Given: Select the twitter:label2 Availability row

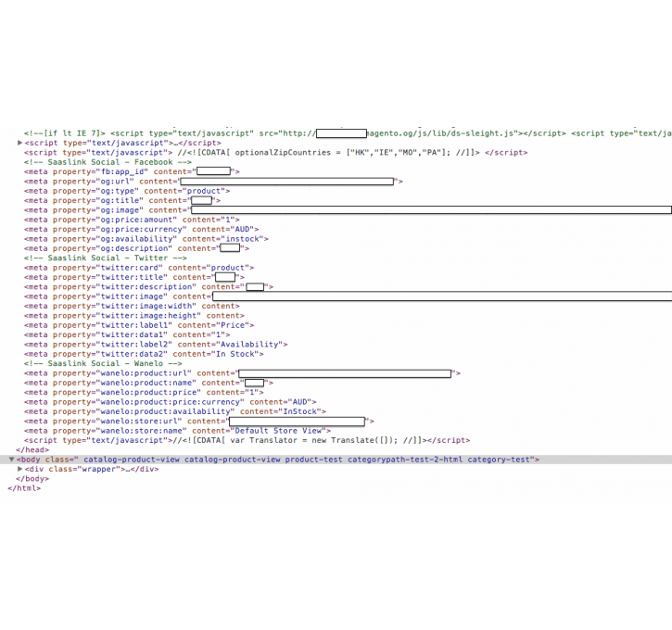Looking at the screenshot, I should (156, 344).
